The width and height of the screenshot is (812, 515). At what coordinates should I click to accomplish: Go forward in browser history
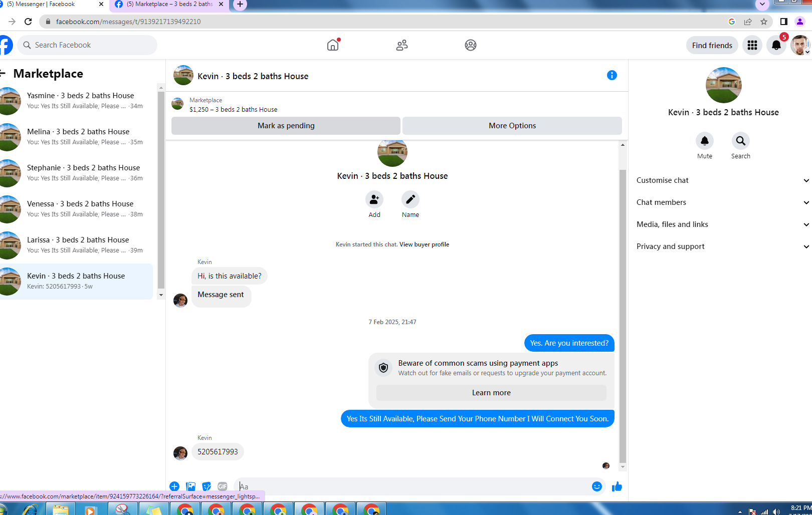(12, 22)
